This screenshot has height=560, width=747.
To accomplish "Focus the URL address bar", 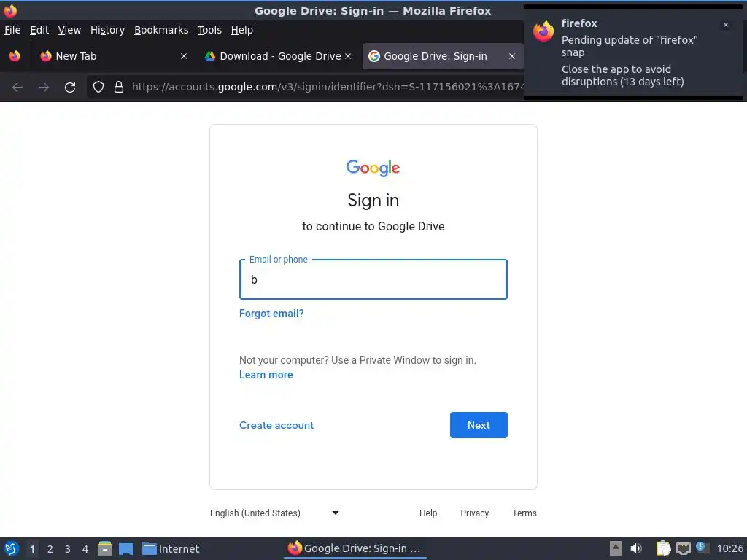I will tap(328, 87).
